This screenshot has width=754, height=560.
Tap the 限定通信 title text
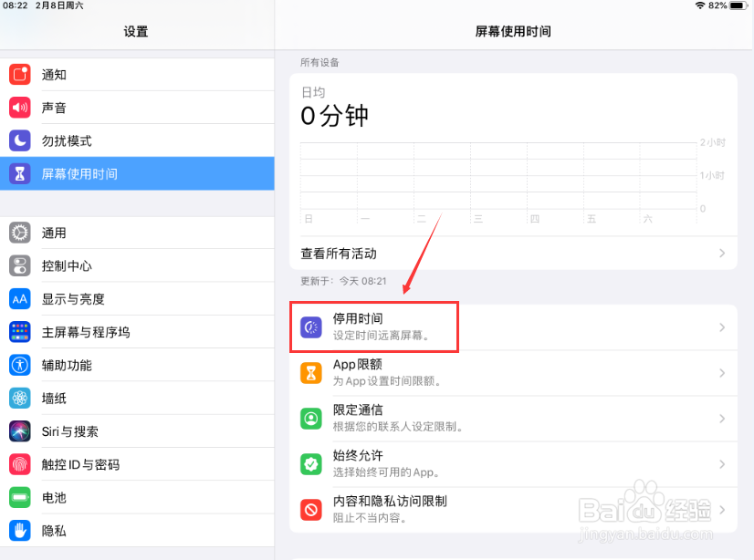tap(358, 410)
